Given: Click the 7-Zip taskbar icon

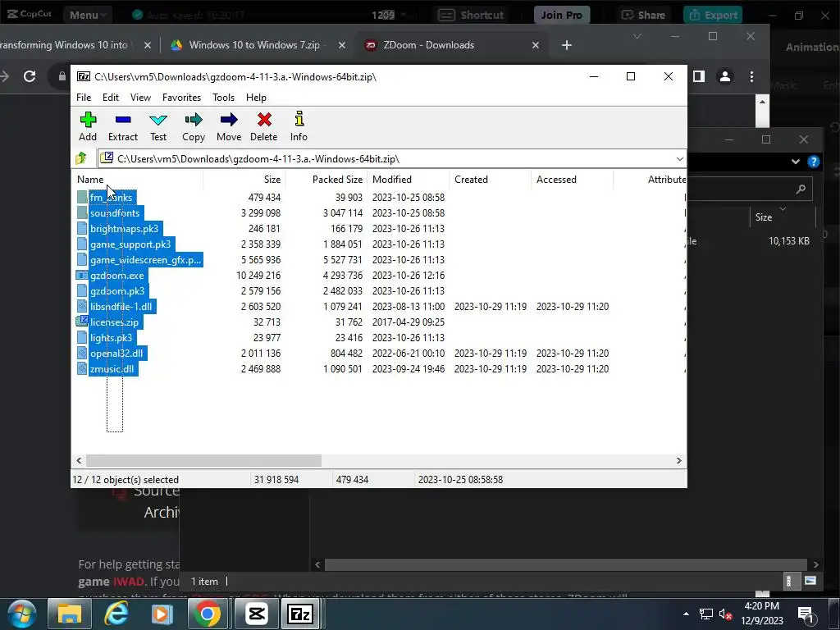Looking at the screenshot, I should coord(300,614).
